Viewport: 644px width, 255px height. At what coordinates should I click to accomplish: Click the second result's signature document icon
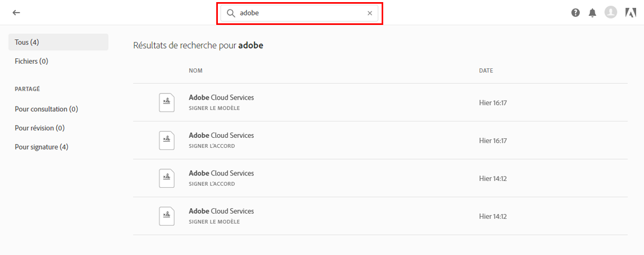[x=166, y=140]
